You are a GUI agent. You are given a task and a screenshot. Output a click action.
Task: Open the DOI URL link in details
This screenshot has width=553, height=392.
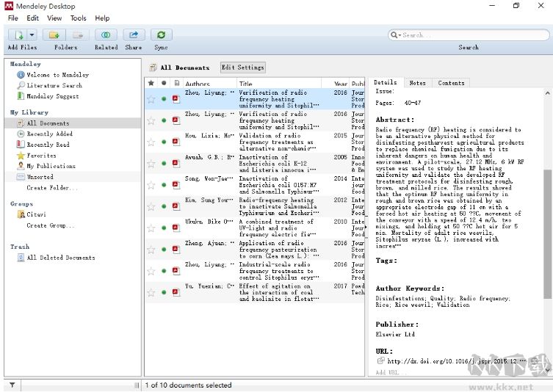coord(455,361)
